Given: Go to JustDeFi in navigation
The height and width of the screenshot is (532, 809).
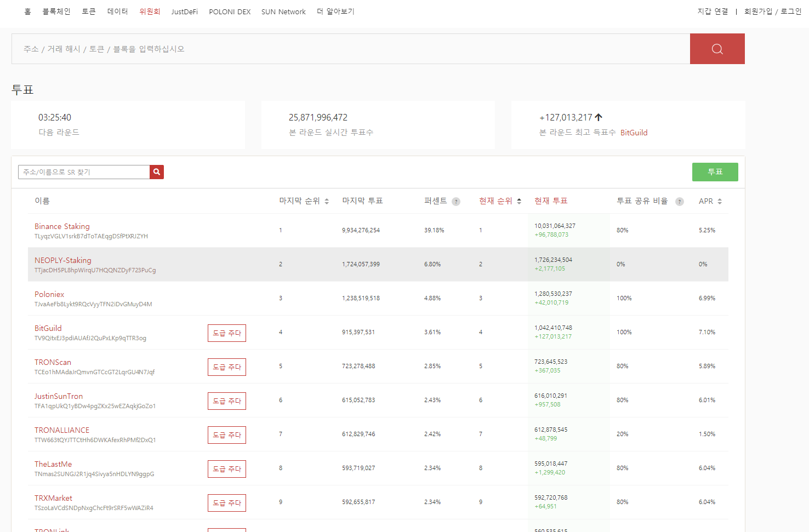Looking at the screenshot, I should [x=184, y=12].
